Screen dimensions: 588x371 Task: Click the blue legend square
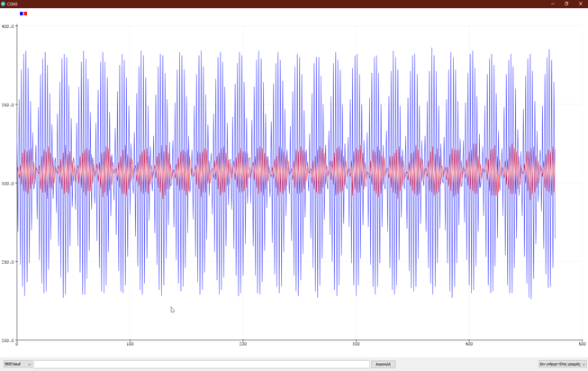22,14
